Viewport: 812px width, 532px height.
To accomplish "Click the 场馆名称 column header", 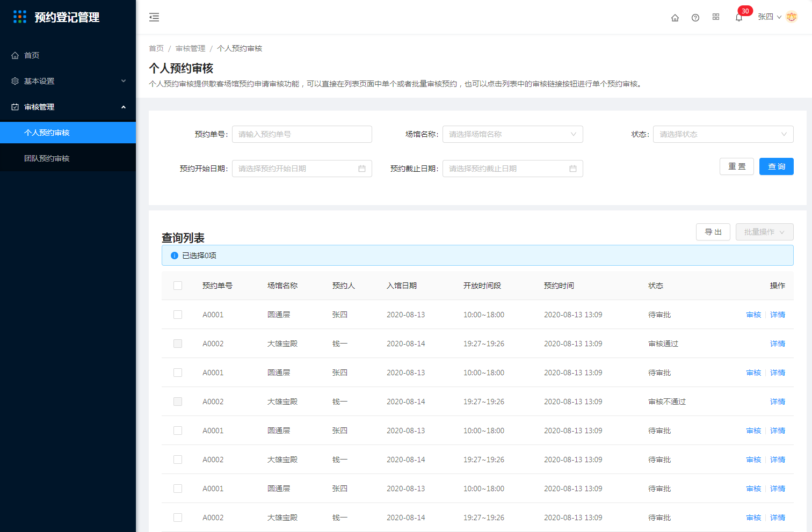I will [282, 286].
